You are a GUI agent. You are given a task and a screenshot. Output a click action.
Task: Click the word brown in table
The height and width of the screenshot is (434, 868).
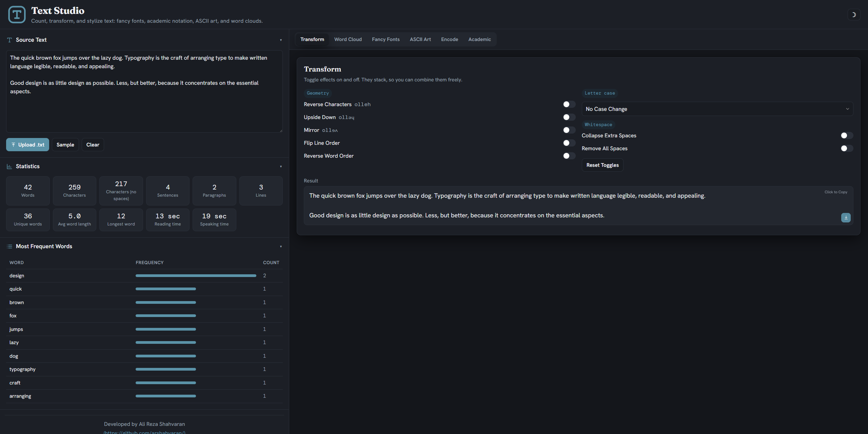click(17, 302)
